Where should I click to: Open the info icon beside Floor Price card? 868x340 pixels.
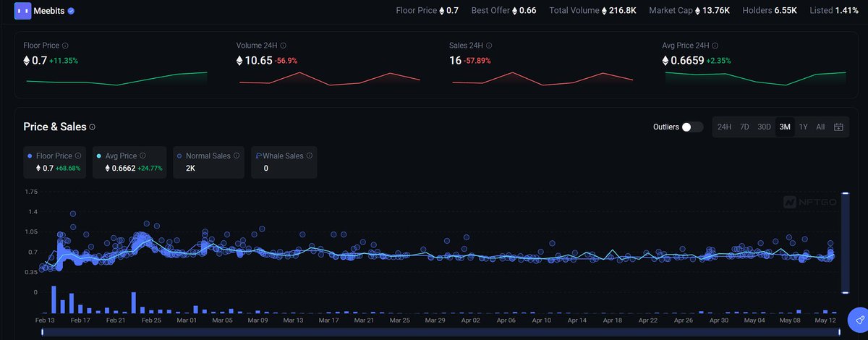click(65, 46)
